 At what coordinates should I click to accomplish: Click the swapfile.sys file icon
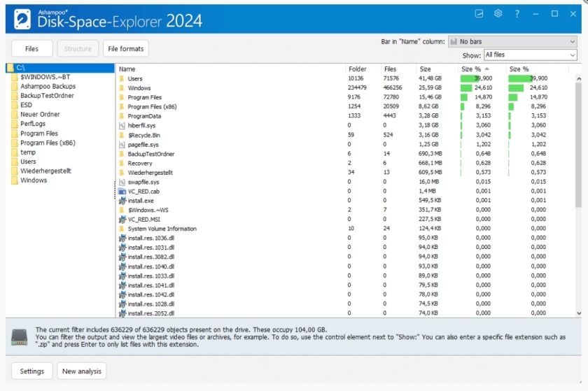[122, 182]
